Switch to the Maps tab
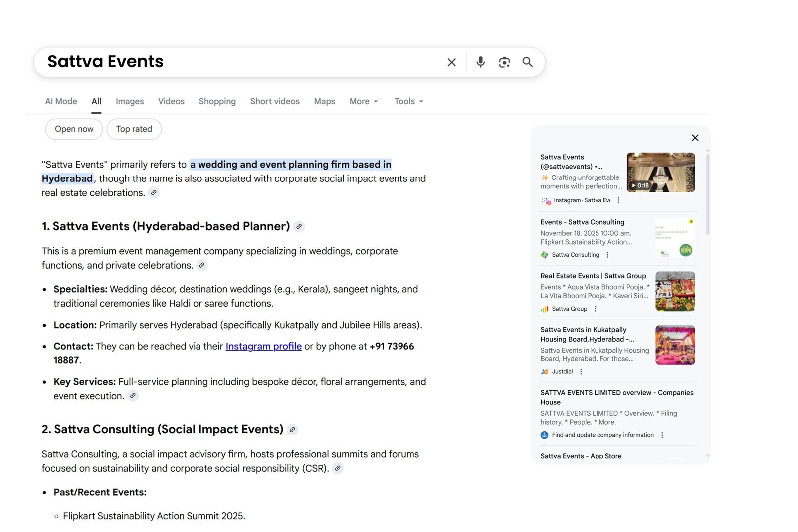This screenshot has width=798, height=532. point(324,101)
